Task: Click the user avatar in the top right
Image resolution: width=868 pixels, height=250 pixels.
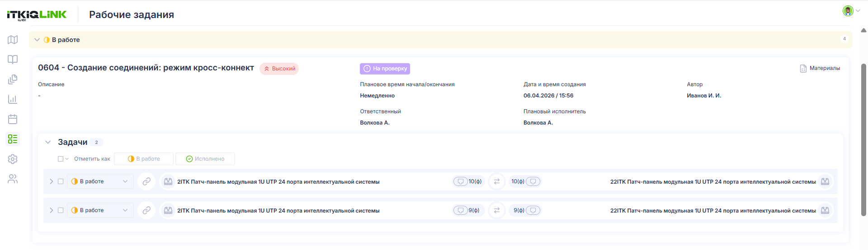Action: pos(848,11)
